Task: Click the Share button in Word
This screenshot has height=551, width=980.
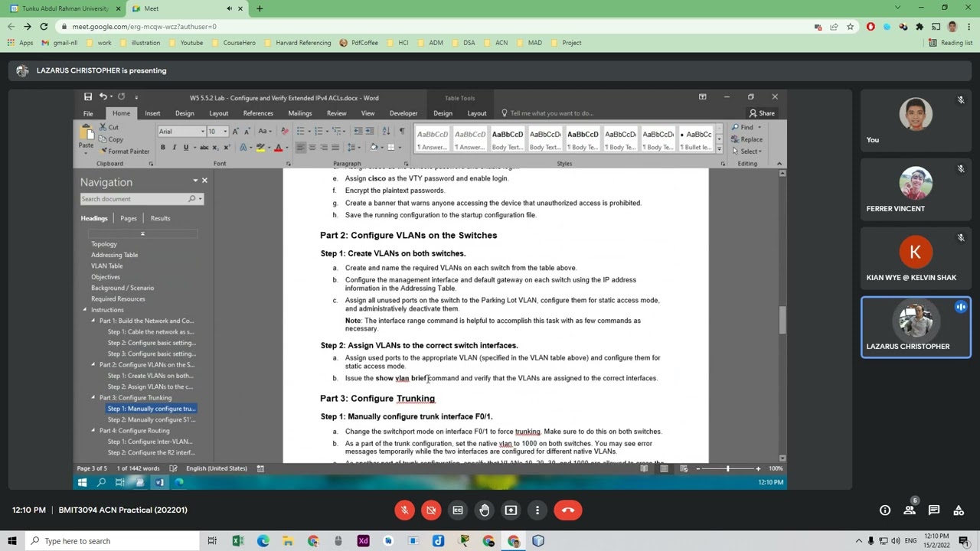Action: pyautogui.click(x=762, y=113)
